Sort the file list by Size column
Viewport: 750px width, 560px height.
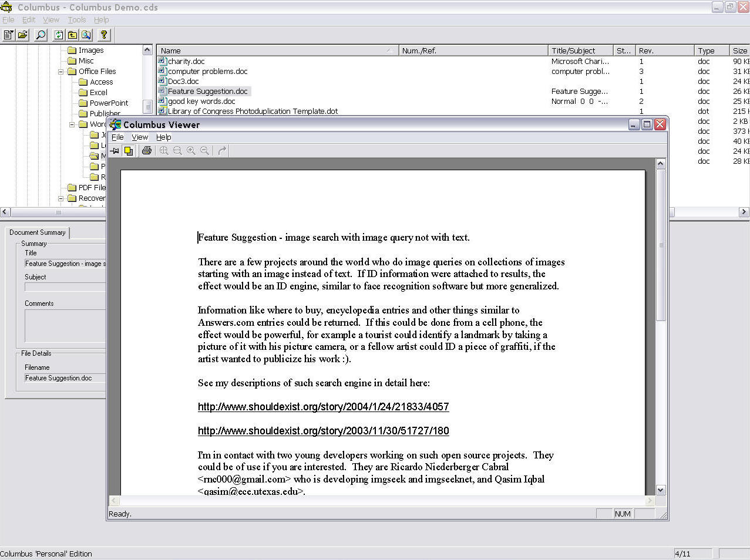tap(739, 50)
